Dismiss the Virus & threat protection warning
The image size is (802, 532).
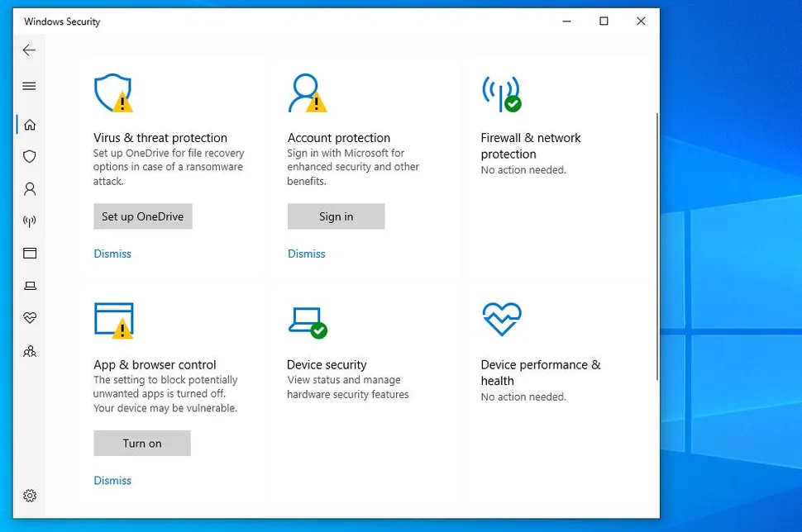click(x=112, y=254)
